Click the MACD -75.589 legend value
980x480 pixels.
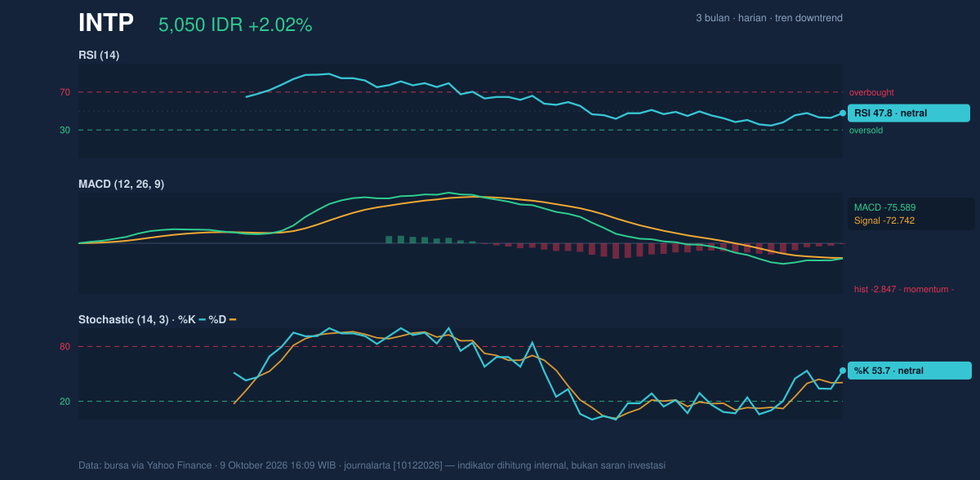tap(884, 207)
